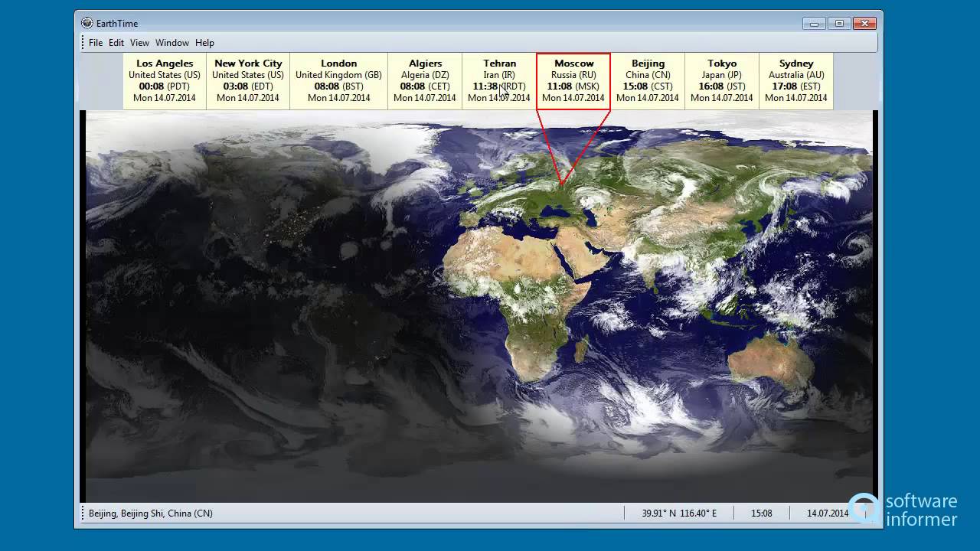Image resolution: width=980 pixels, height=551 pixels.
Task: Open the View menu
Action: coord(139,43)
